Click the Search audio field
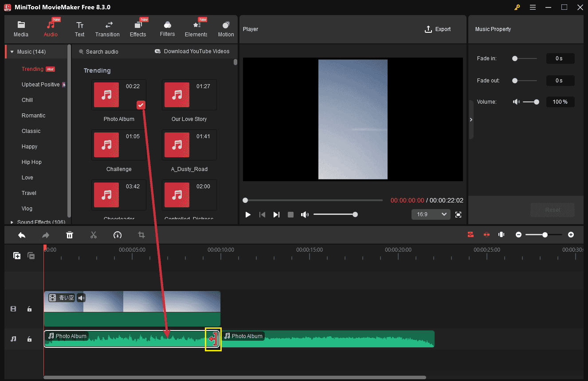 pos(102,52)
